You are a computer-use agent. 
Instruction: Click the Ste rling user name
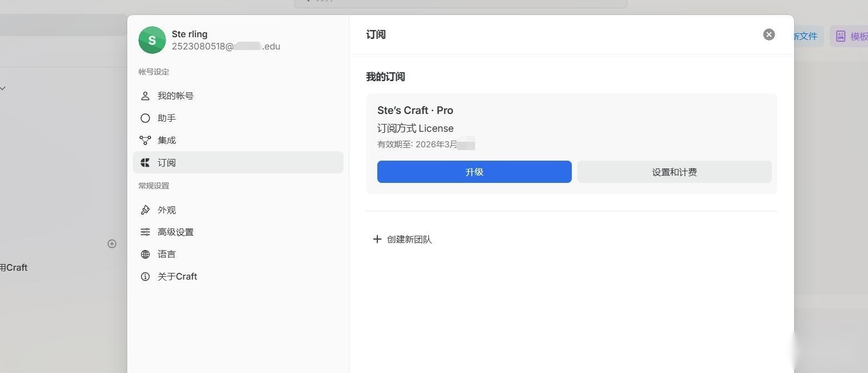[189, 34]
